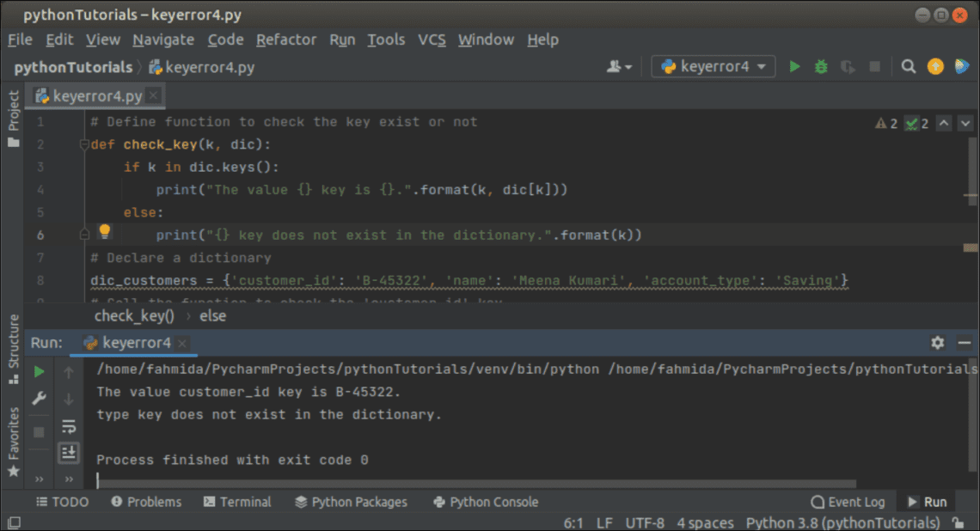This screenshot has width=980, height=531.
Task: Close the keyerror4.py editor tab
Action: tap(153, 95)
